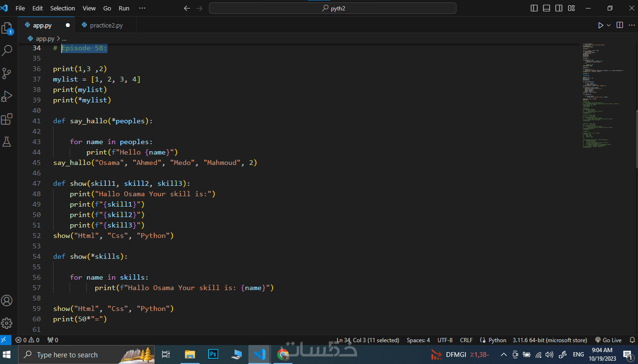Image resolution: width=638 pixels, height=364 pixels.
Task: Change file encoding via UTF-8
Action: click(445, 340)
